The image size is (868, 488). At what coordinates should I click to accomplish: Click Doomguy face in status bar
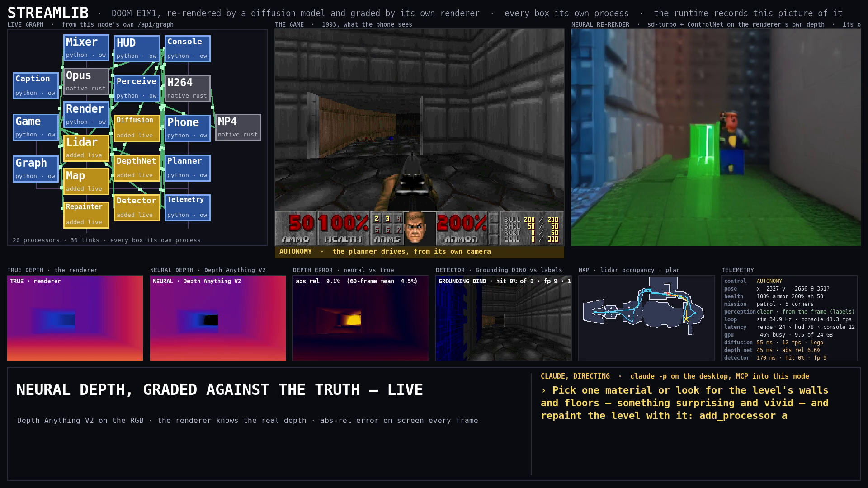coord(415,229)
